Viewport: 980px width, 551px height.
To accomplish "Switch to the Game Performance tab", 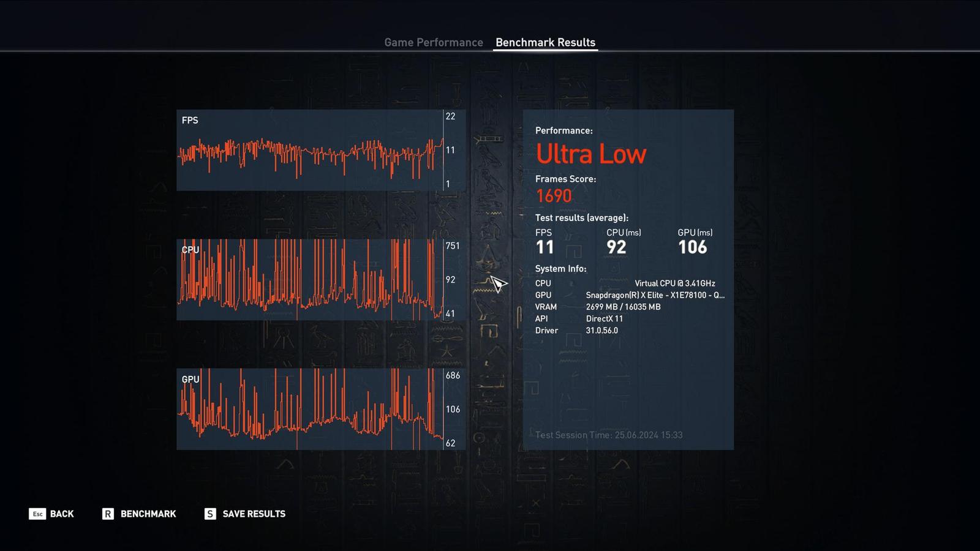I will (x=434, y=42).
